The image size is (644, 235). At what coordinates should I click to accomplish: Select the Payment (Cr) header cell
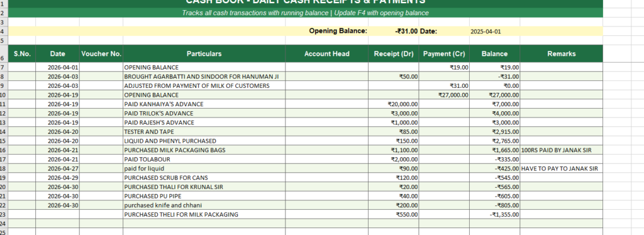tap(444, 54)
